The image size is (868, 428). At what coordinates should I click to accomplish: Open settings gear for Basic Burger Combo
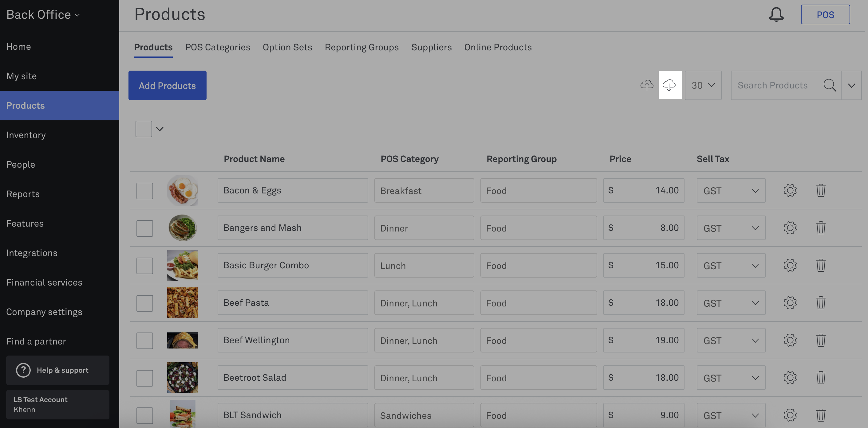point(790,265)
